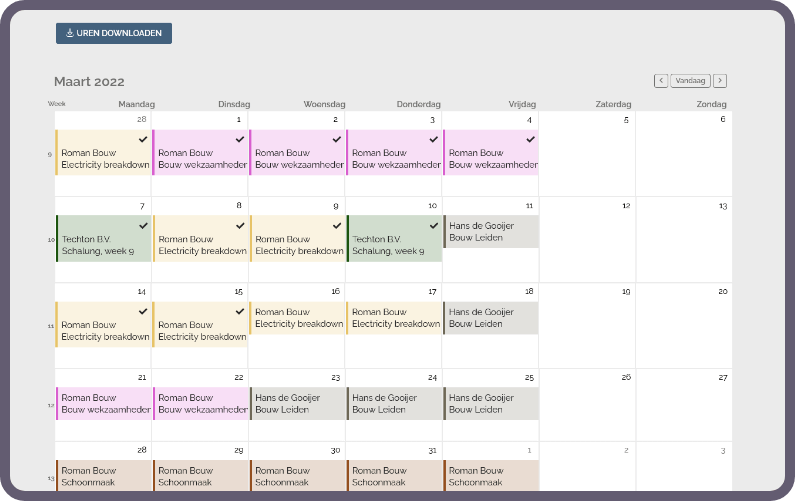Click the Maart 2022 month title

coord(89,82)
